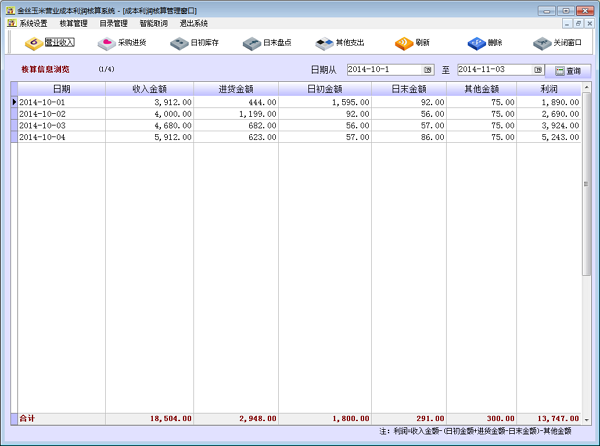Click the income cell 3,912.00
Image resolution: width=600 pixels, height=446 pixels.
coord(150,102)
